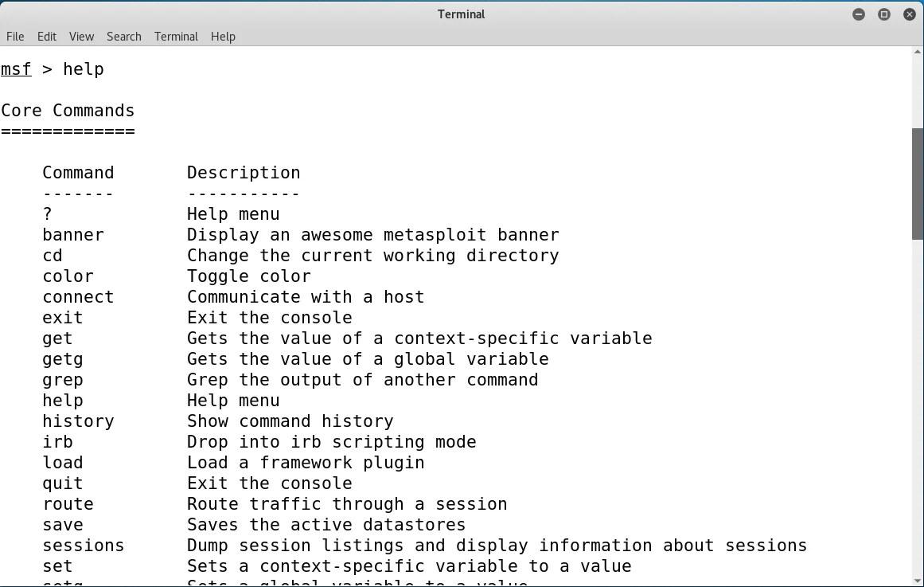Image resolution: width=924 pixels, height=587 pixels.
Task: Open the Help menu
Action: coord(223,37)
